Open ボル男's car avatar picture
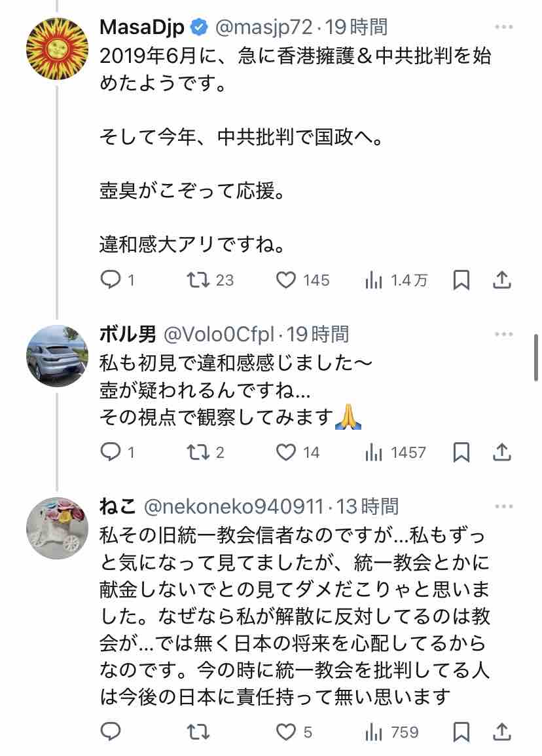The image size is (542, 756). [x=57, y=355]
